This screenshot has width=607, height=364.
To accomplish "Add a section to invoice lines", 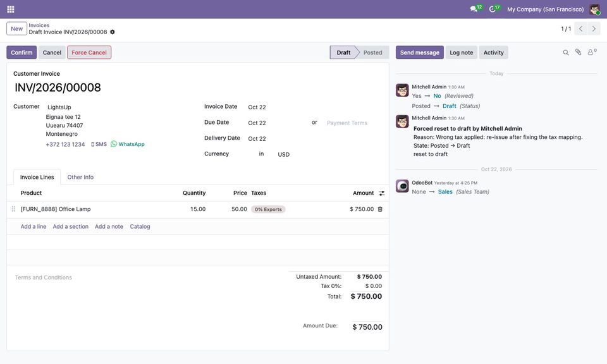I will [70, 227].
